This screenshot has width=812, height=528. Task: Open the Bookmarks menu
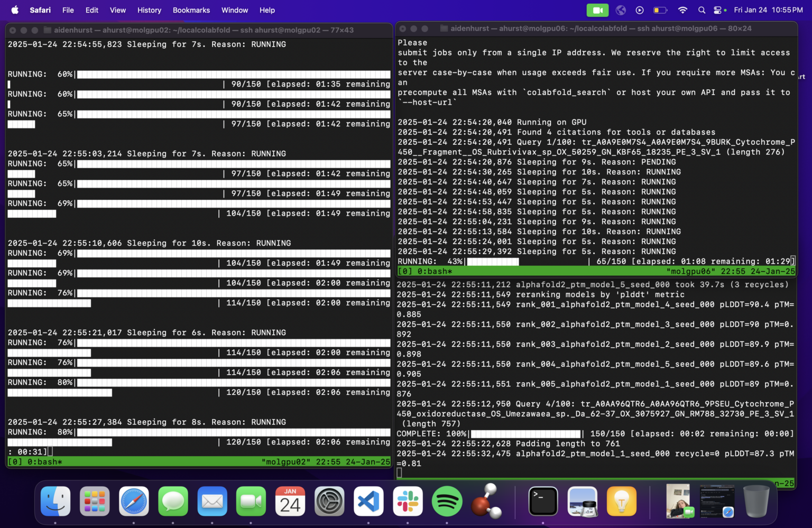pos(191,10)
